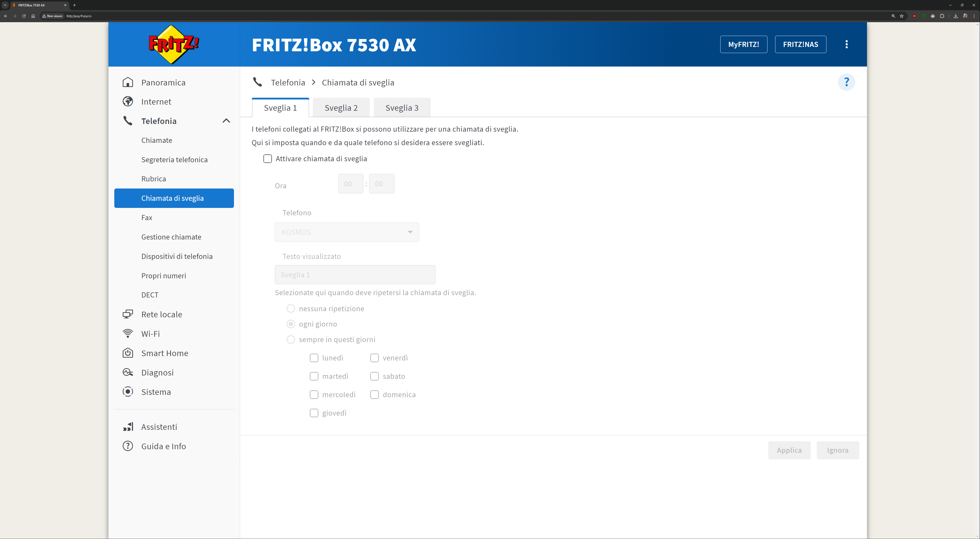980x539 pixels.
Task: Click the Testo visualizzato input field
Action: (x=355, y=275)
